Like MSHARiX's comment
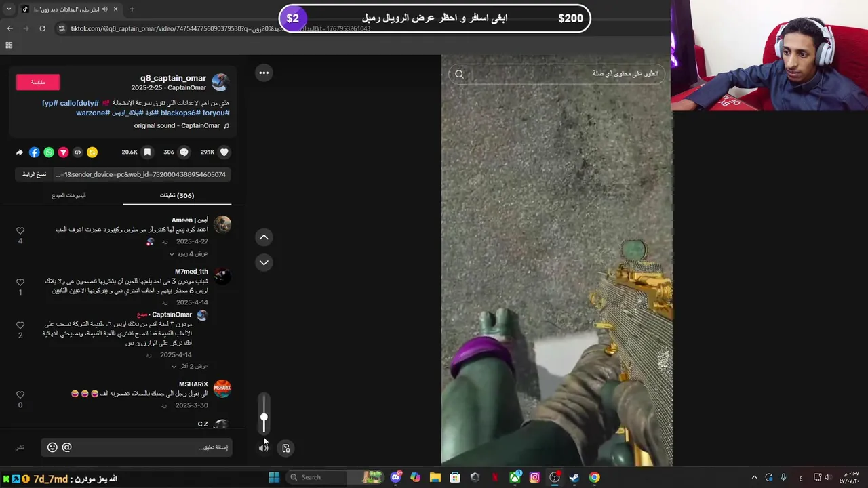This screenshot has height=488, width=868. [x=20, y=395]
